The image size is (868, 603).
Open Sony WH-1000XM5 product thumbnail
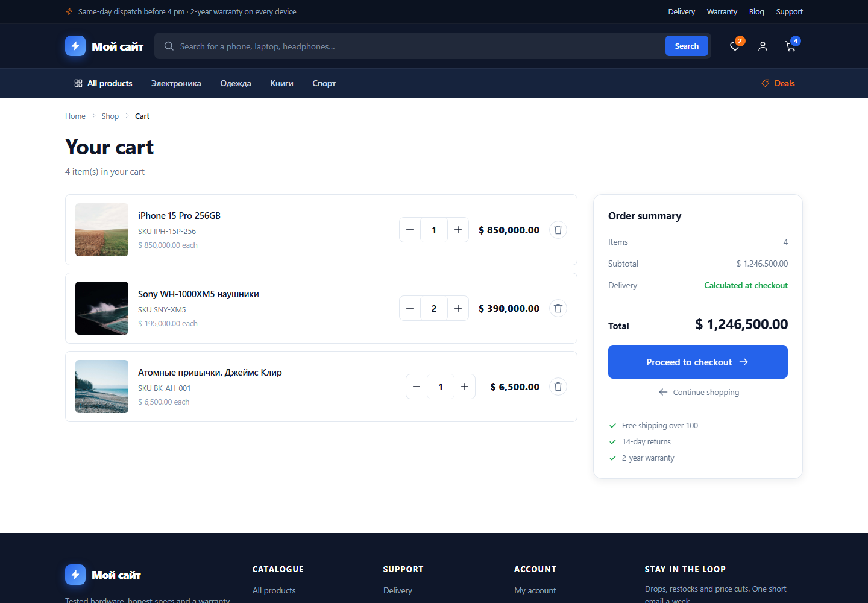tap(102, 308)
